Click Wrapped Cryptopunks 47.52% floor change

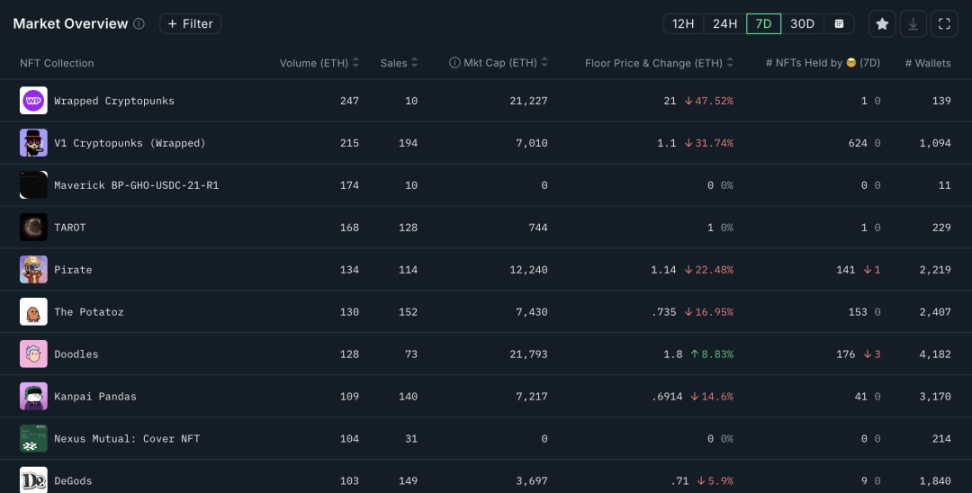[x=709, y=100]
